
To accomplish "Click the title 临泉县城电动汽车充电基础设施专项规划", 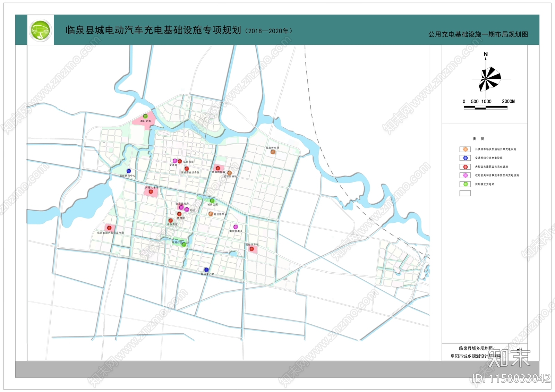I will click(153, 30).
